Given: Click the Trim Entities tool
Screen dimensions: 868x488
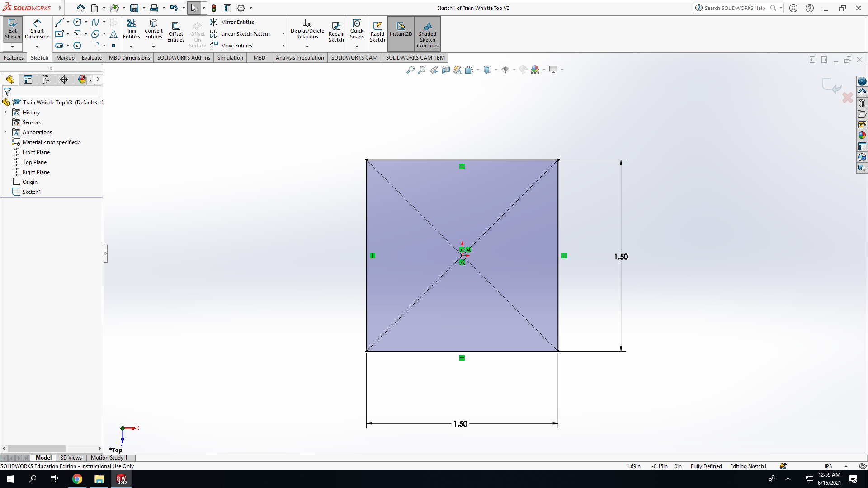Looking at the screenshot, I should 131,29.
